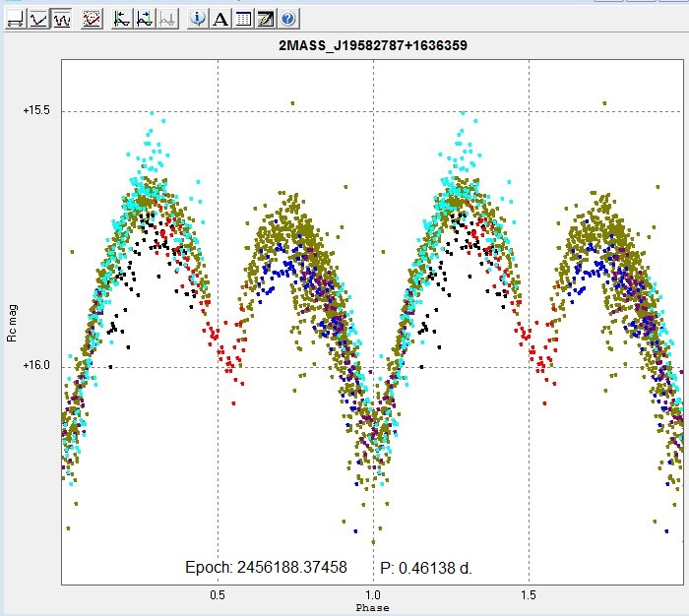The image size is (689, 616).
Task: Click the Epoch: 2456188.37458 label
Action: point(267,567)
